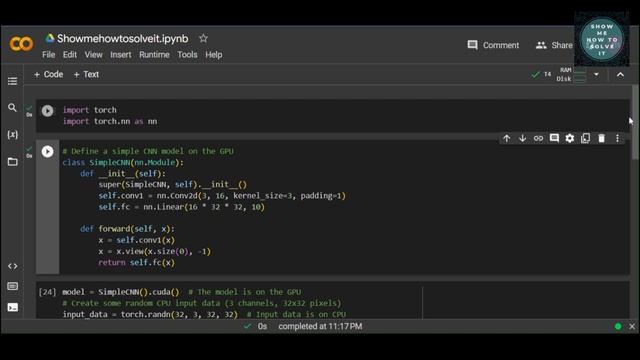Open the Edit menu
The height and width of the screenshot is (360, 640).
tap(70, 55)
